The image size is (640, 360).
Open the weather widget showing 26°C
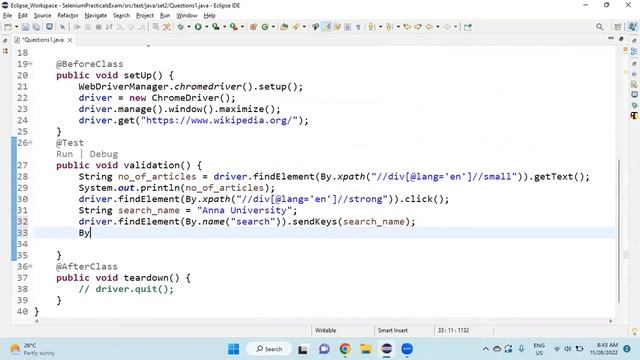tap(32, 349)
